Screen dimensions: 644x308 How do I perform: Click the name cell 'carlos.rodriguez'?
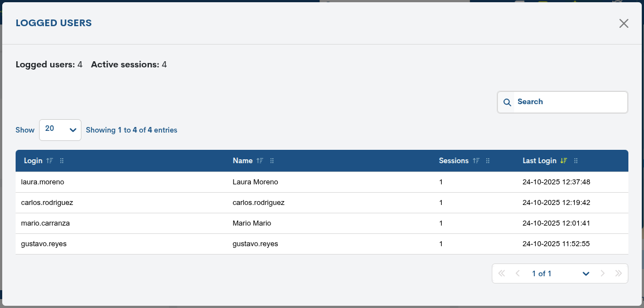(x=258, y=203)
